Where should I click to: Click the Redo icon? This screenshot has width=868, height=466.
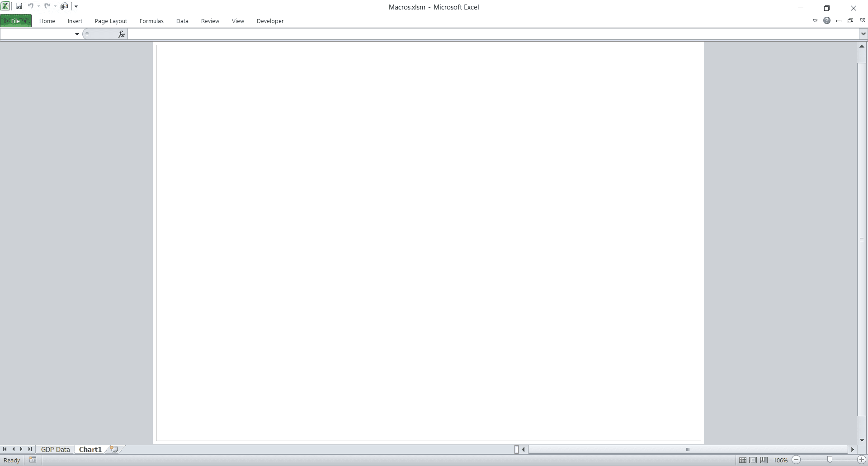pyautogui.click(x=47, y=6)
